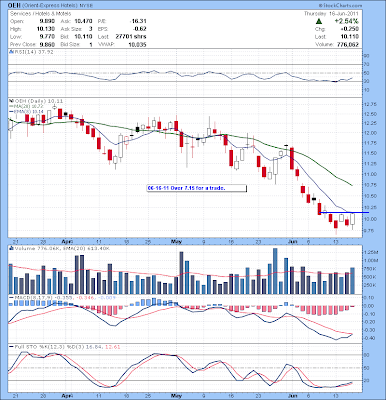Click the Jun label on the price chart axis
This screenshot has height=400, width=386.
point(292,241)
